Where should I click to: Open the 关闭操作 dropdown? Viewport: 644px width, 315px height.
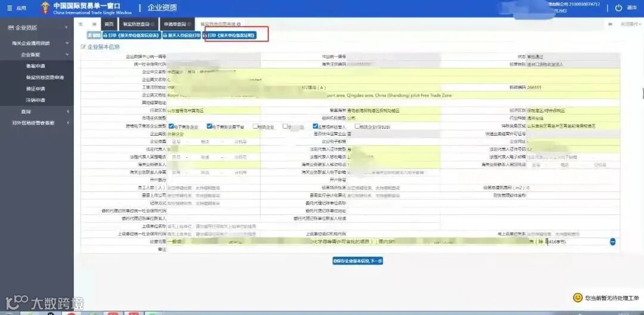631,24
